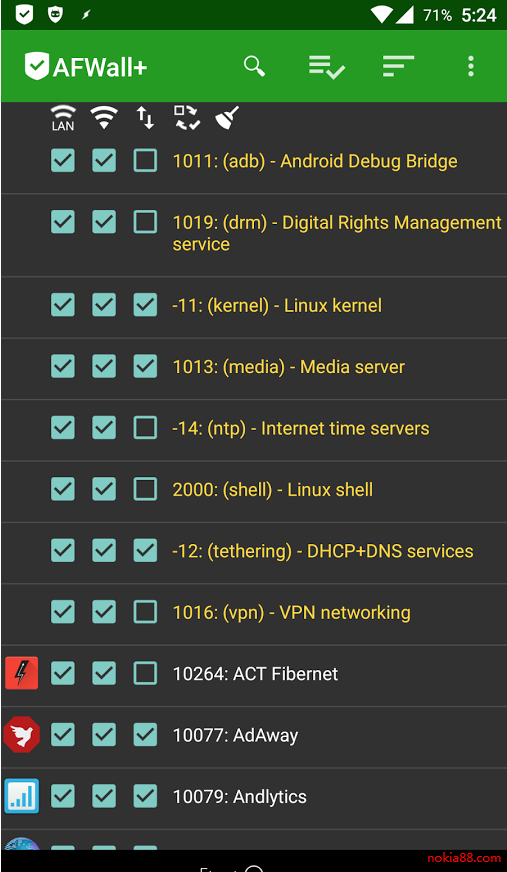Disable Wi-Fi checkbox for Media server
The width and height of the screenshot is (507, 872).
104,366
